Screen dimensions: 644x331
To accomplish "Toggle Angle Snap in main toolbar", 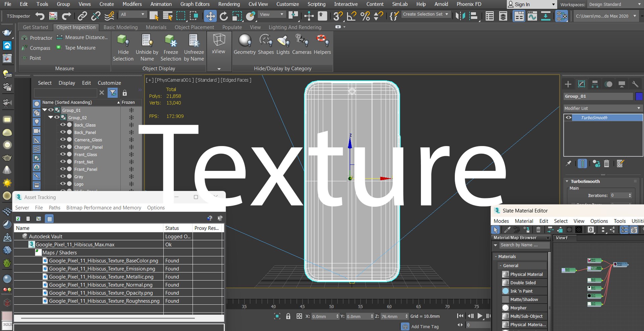I will (352, 16).
